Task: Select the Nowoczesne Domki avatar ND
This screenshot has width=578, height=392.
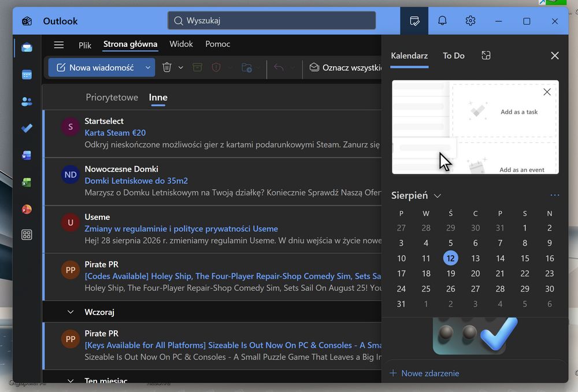Action: (71, 175)
